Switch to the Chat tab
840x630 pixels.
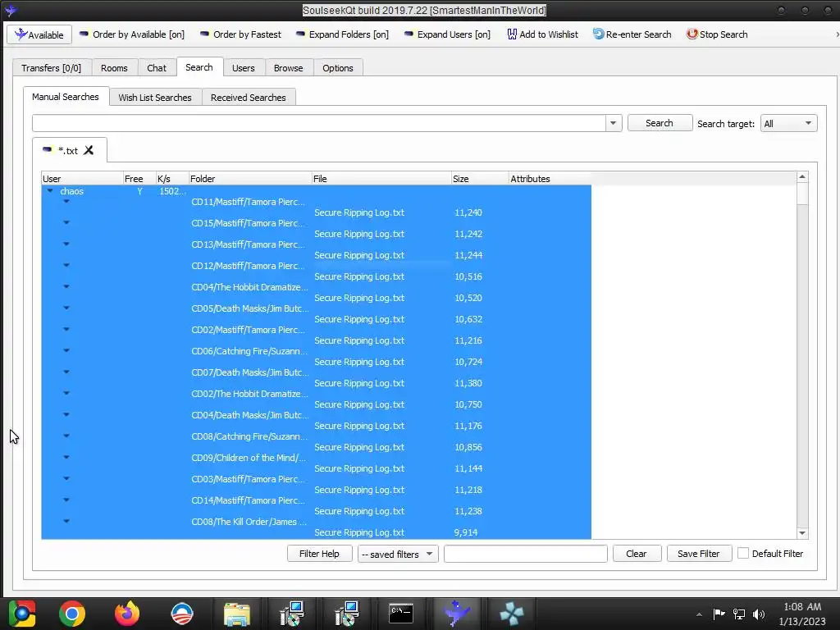[157, 68]
